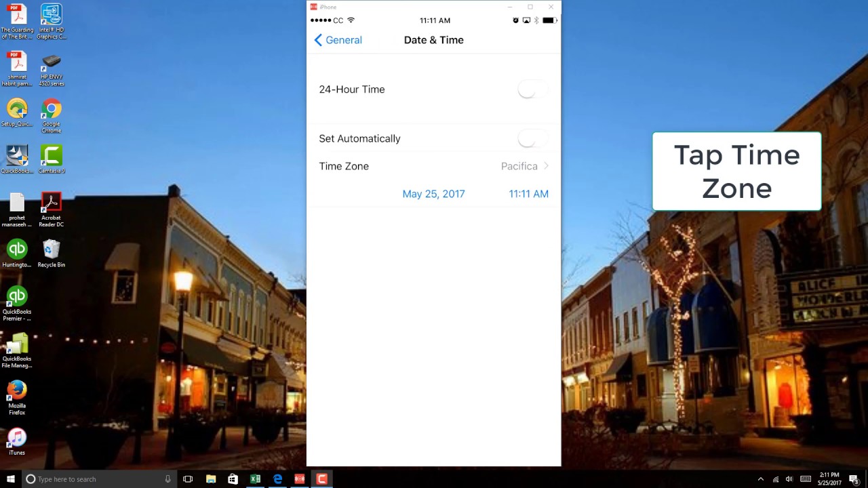Click the Time Zone row label
This screenshot has width=868, height=488.
pyautogui.click(x=344, y=166)
